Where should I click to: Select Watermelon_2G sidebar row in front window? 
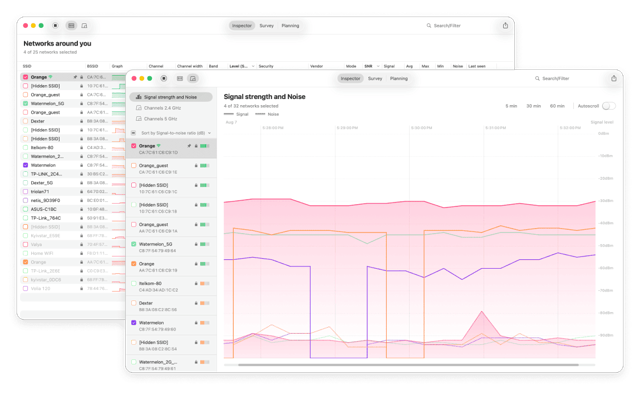(171, 364)
